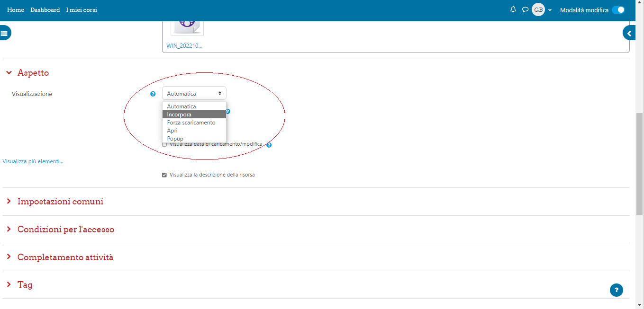Image resolution: width=644 pixels, height=309 pixels.
Task: Check Visualizza data di caricamento/modifica box
Action: click(164, 144)
